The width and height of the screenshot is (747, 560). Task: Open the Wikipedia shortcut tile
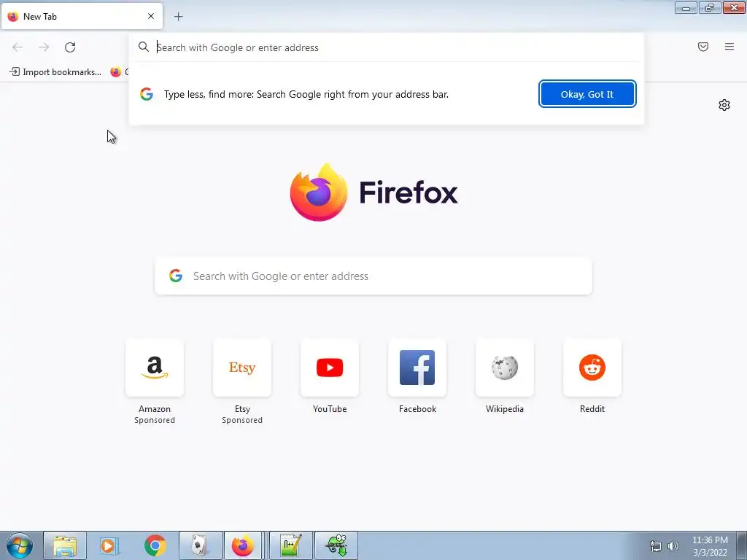tap(505, 367)
